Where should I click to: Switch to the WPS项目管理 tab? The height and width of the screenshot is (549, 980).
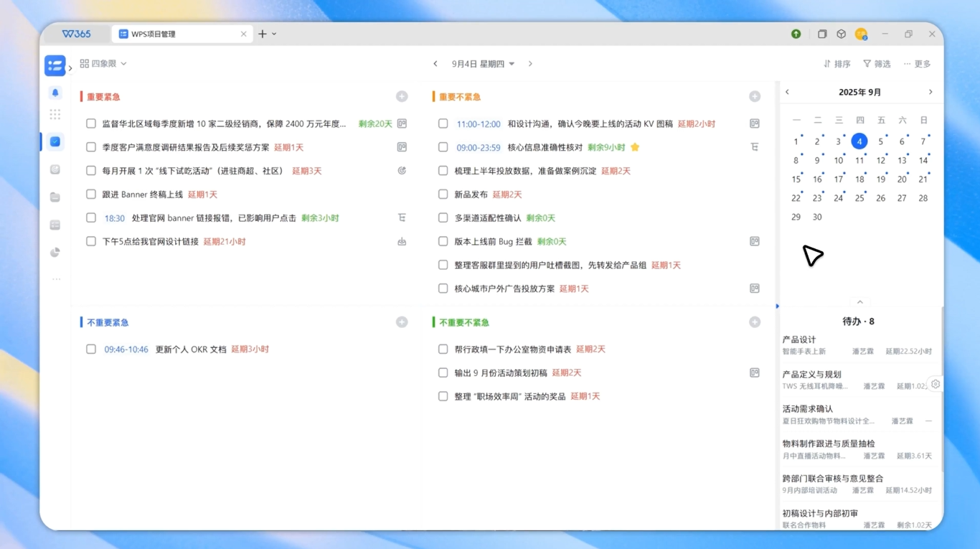tap(182, 34)
